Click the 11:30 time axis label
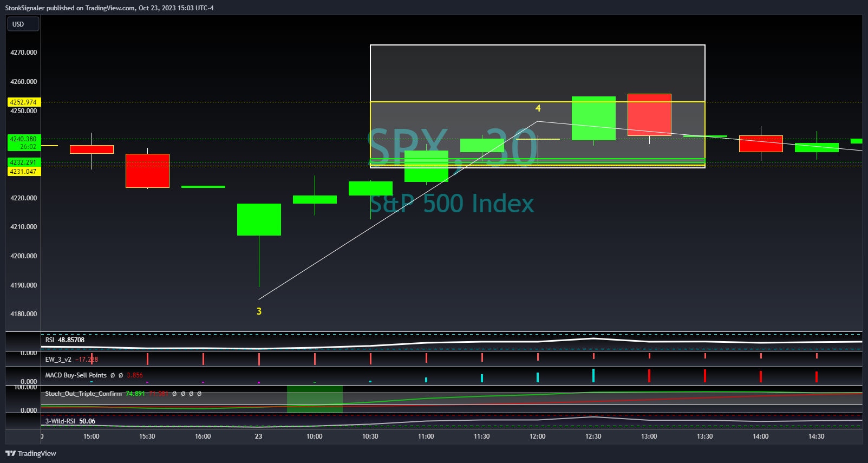Screen dimensions: 868x463 coord(482,436)
